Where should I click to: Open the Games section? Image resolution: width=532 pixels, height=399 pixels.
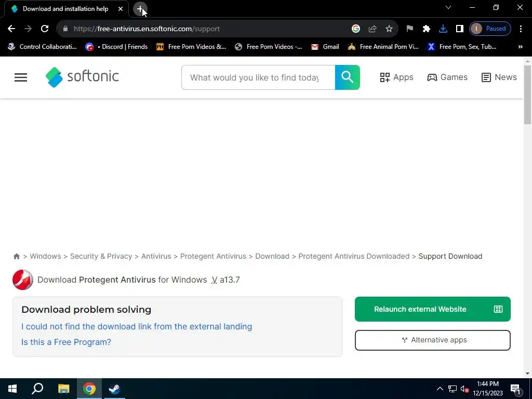[x=447, y=77]
